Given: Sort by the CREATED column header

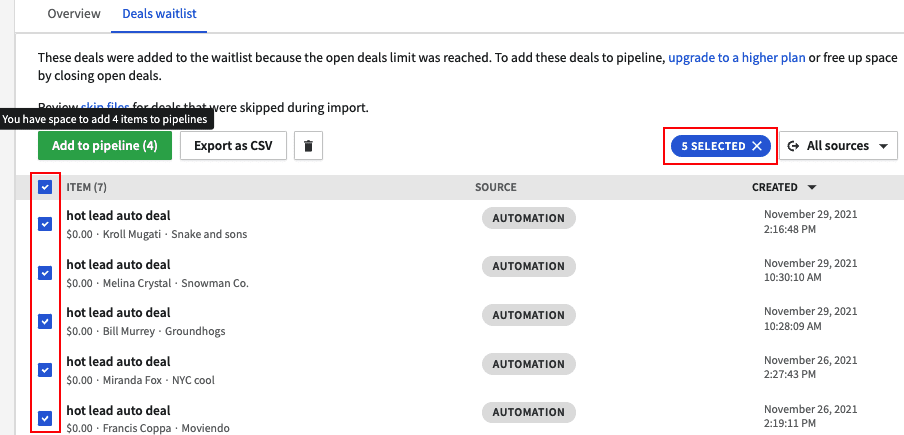Looking at the screenshot, I should click(x=775, y=187).
